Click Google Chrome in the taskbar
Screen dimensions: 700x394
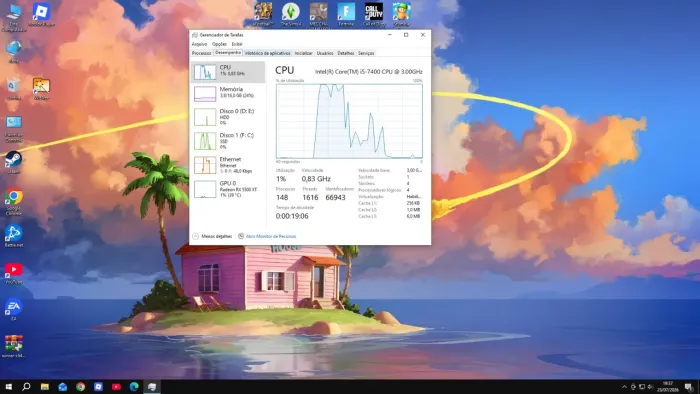click(80, 387)
